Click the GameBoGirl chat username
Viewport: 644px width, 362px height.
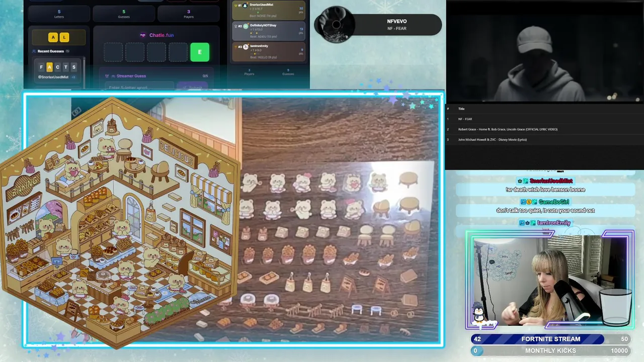coord(554,202)
